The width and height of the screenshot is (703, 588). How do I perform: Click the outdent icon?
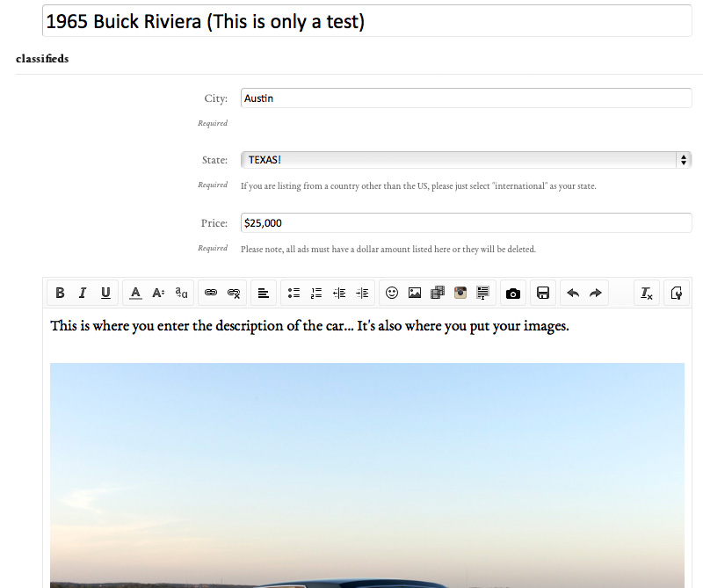click(x=339, y=293)
